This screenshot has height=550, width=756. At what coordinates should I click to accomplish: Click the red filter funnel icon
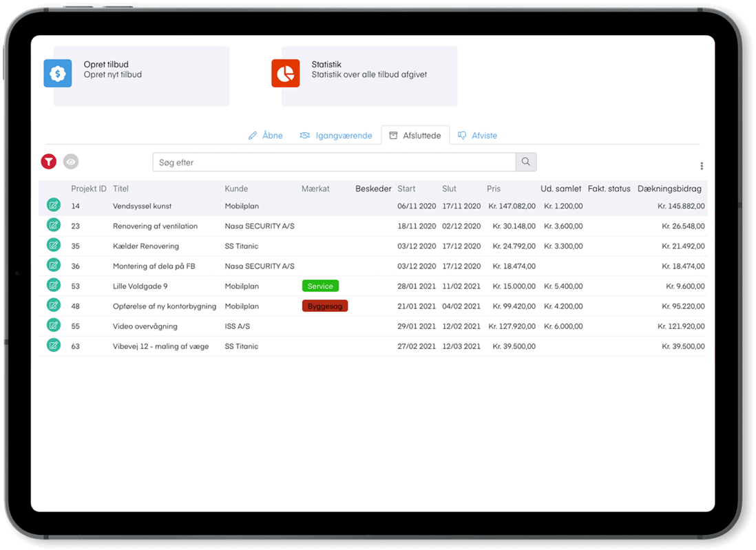[48, 162]
